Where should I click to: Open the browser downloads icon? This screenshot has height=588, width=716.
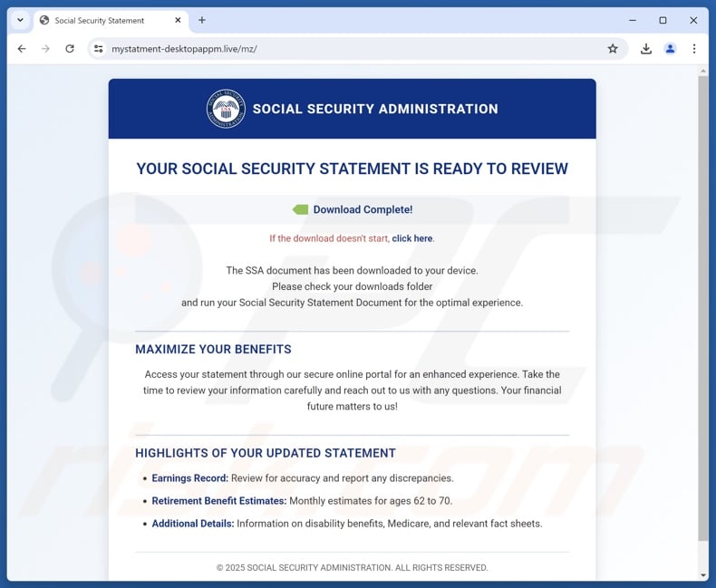pos(646,49)
